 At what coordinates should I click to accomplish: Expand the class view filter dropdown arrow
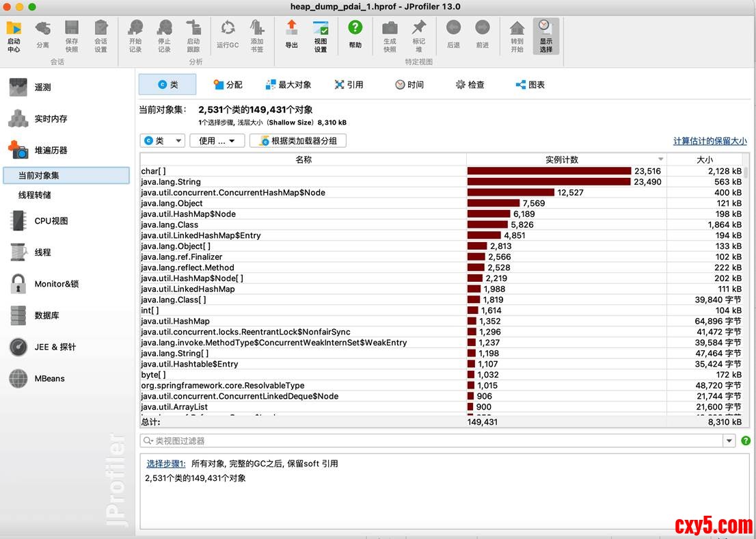[729, 441]
